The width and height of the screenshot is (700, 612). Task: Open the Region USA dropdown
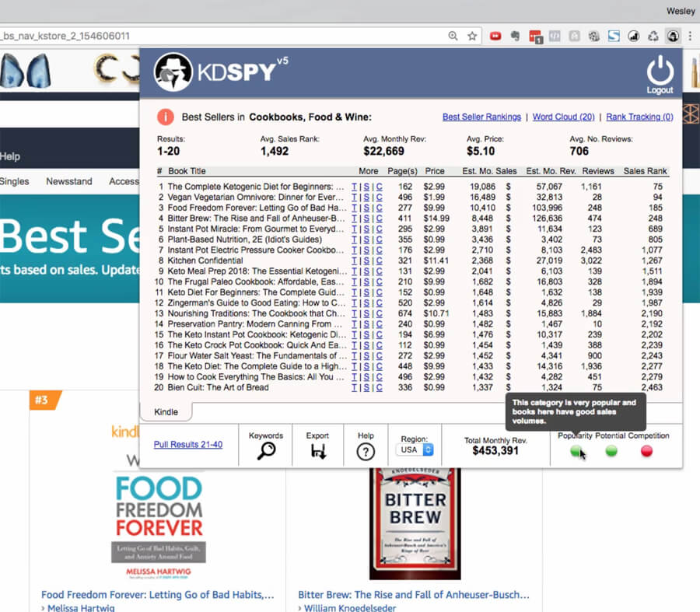point(415,449)
